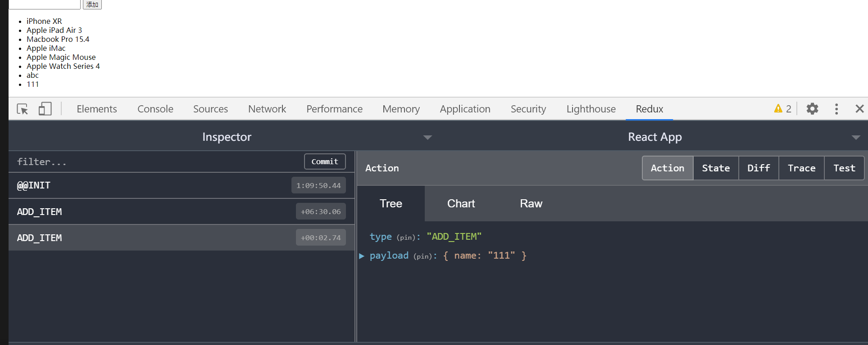This screenshot has width=868, height=345.
Task: Click the Macbook Pro 15.4 item
Action: pyautogui.click(x=58, y=39)
